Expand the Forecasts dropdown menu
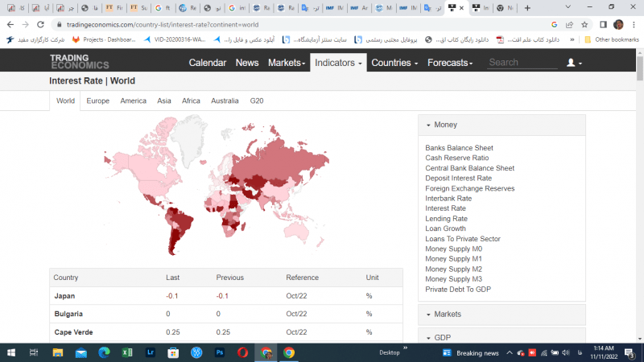This screenshot has height=362, width=644. [452, 63]
